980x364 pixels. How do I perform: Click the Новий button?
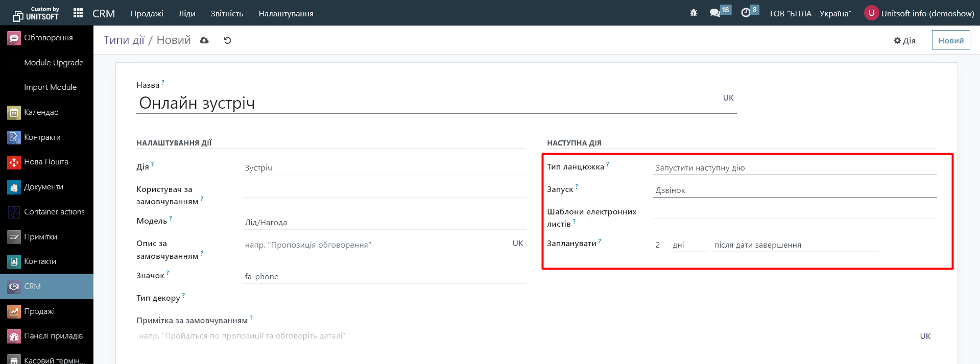click(950, 40)
